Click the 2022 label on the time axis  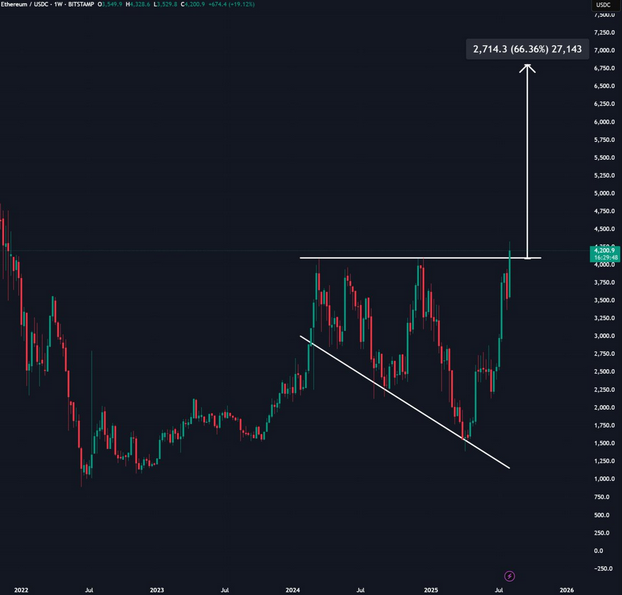coord(21,590)
